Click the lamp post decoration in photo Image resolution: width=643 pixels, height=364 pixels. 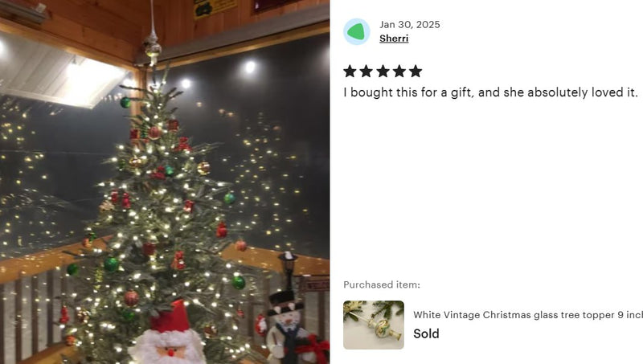[x=289, y=272]
